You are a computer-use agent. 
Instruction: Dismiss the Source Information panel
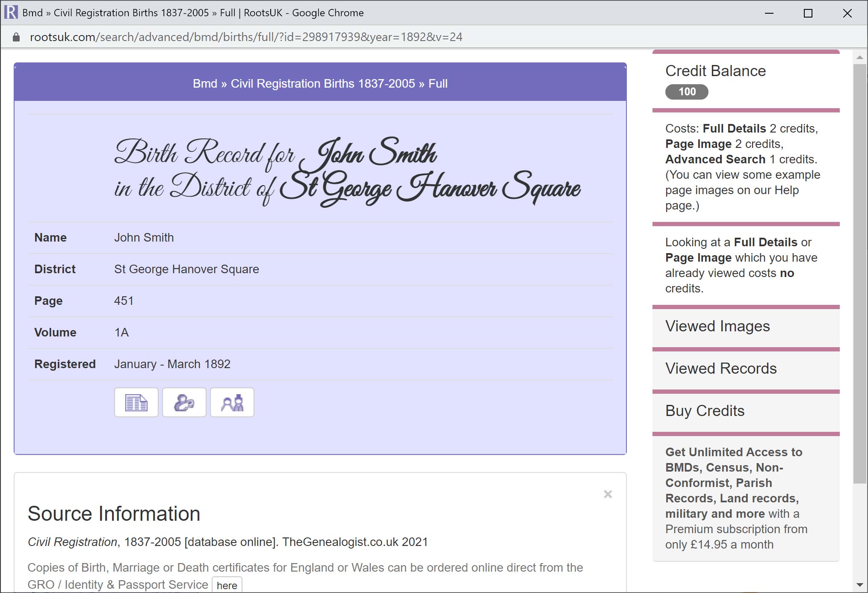point(608,494)
